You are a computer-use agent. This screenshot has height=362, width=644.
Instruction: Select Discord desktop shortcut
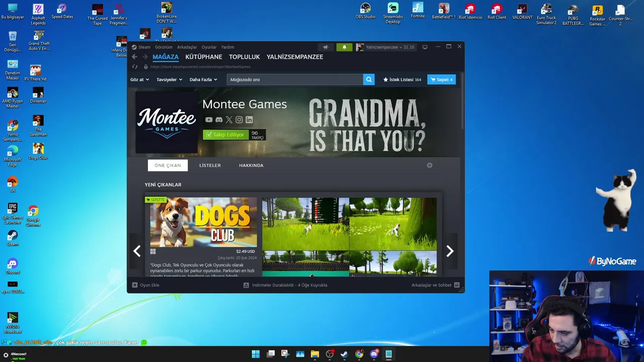[x=13, y=266]
